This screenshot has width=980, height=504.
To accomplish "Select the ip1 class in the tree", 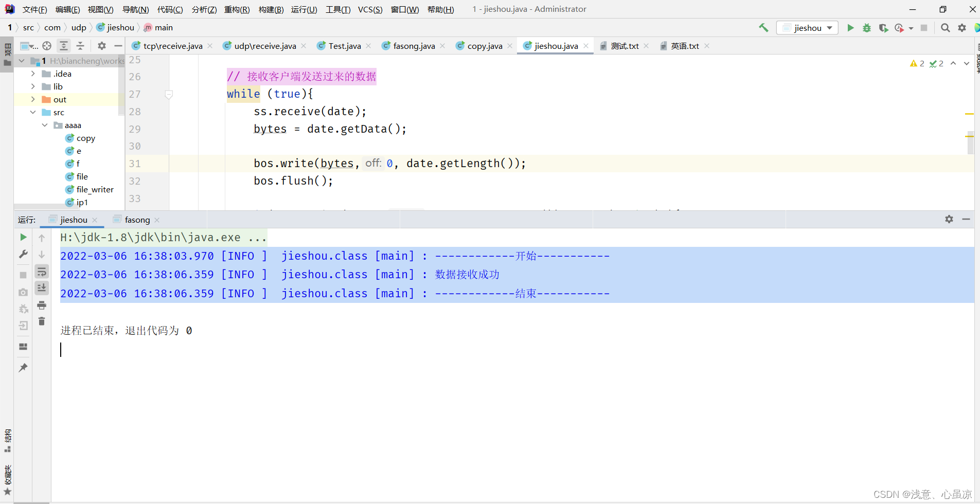I will pyautogui.click(x=82, y=202).
